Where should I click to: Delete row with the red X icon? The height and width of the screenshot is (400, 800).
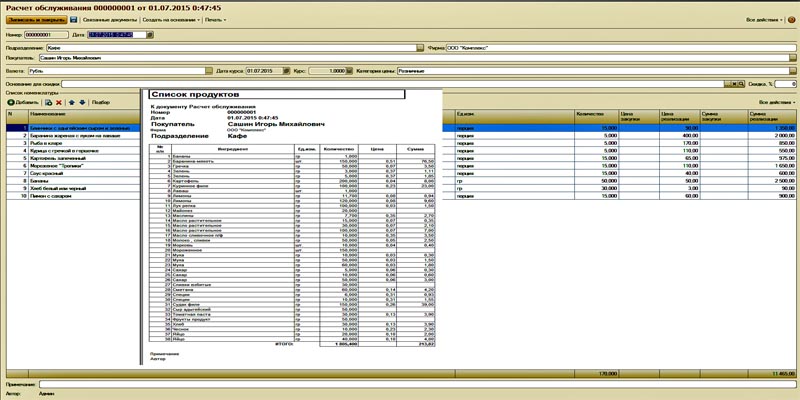tap(59, 101)
